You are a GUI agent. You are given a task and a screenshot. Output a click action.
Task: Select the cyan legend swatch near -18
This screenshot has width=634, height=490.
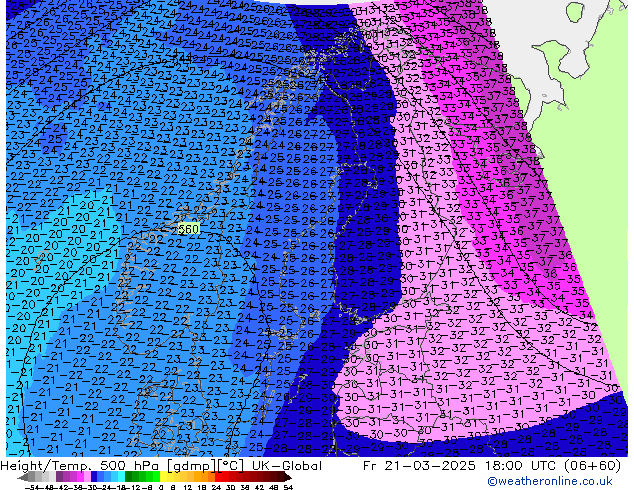pos(121,476)
